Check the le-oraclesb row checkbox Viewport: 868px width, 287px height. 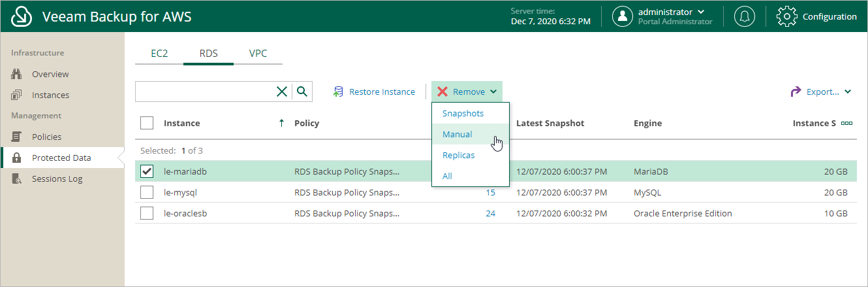(147, 213)
